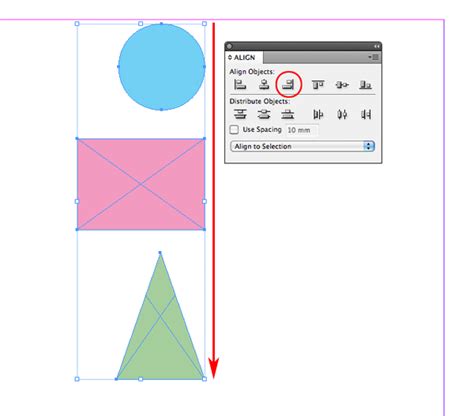Image resolution: width=474 pixels, height=416 pixels.
Task: Click Distribute Left Edges icon
Action: click(x=318, y=115)
